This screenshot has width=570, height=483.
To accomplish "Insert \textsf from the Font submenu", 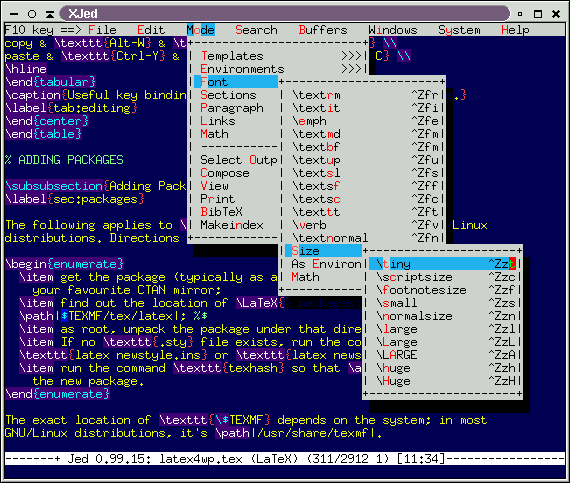I will tap(363, 186).
